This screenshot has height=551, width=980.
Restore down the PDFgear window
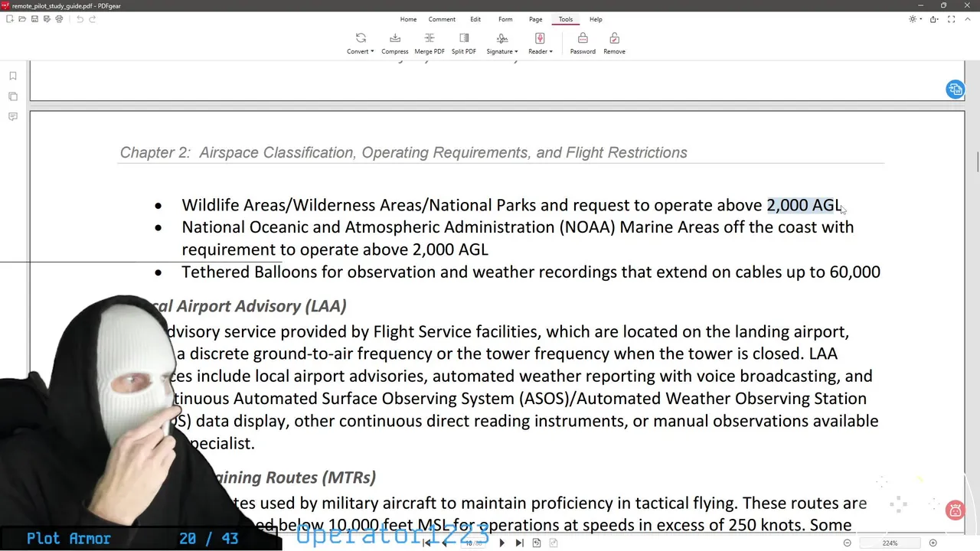point(943,5)
